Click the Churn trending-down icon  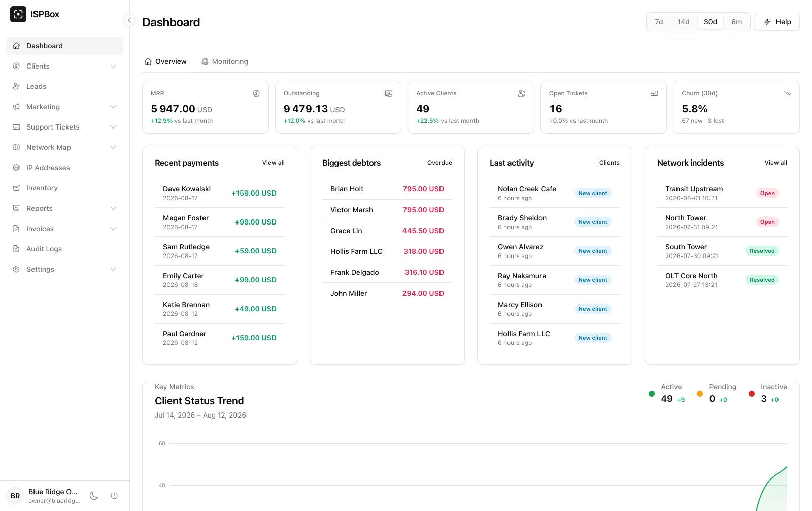[787, 93]
